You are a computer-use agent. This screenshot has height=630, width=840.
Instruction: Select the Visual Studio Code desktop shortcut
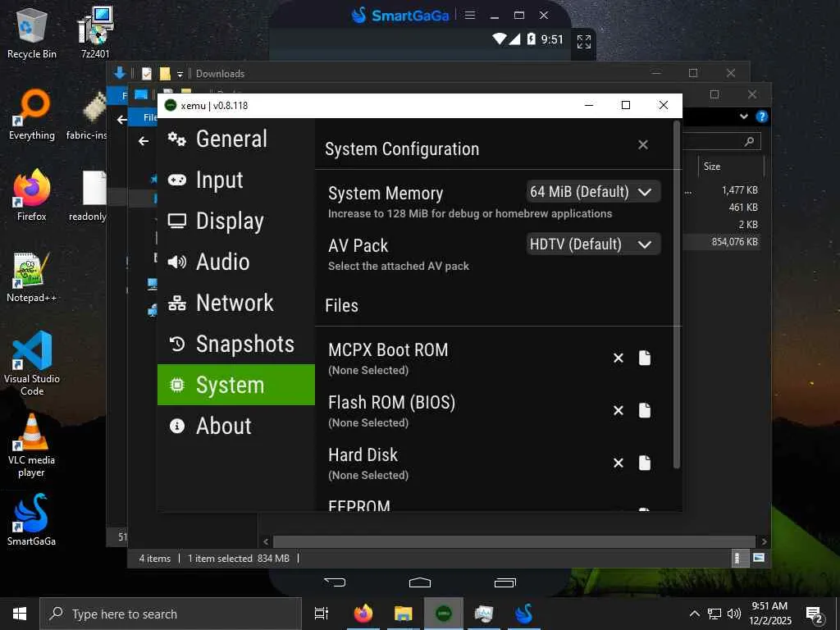click(x=32, y=363)
